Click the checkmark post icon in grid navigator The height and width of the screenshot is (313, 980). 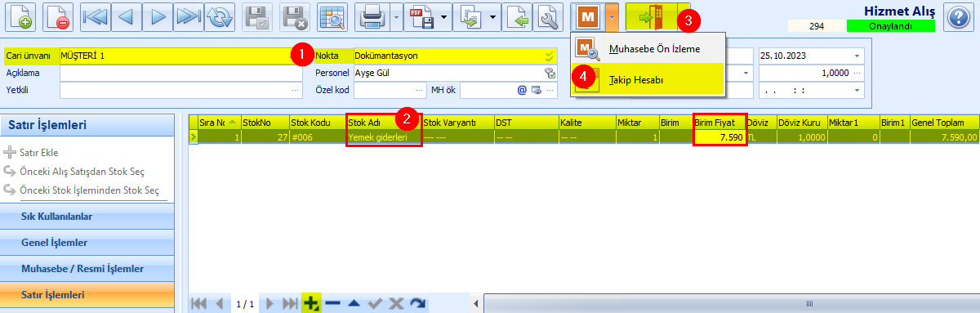[376, 303]
